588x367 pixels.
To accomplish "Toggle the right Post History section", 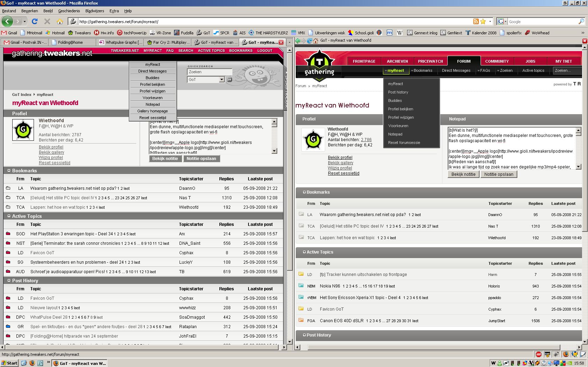I will [x=304, y=335].
